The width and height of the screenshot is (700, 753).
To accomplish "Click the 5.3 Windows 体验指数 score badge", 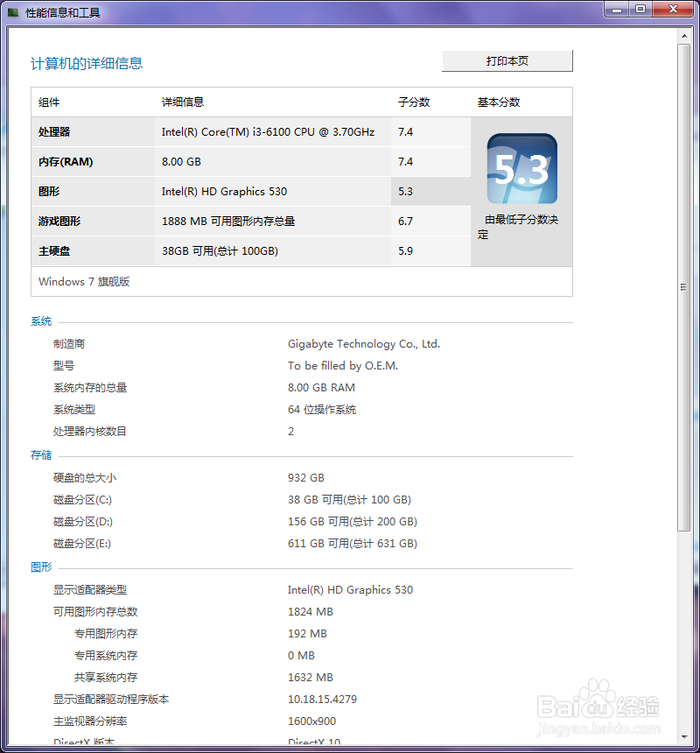I will click(521, 166).
